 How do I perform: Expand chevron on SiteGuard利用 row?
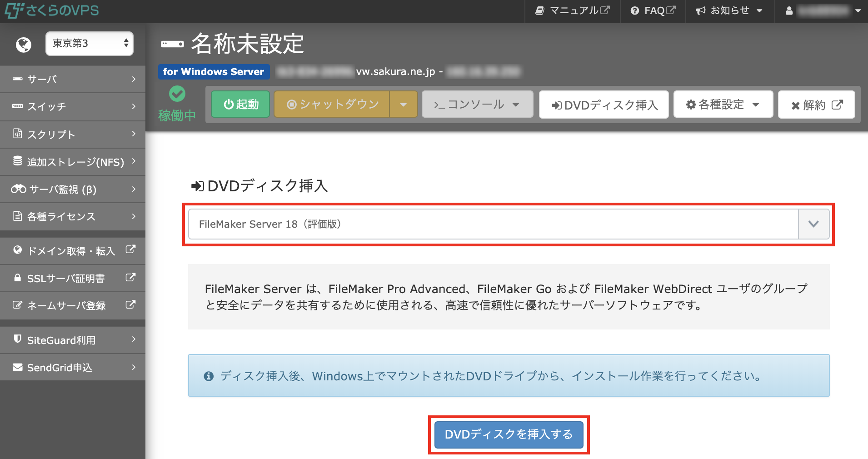[134, 339]
